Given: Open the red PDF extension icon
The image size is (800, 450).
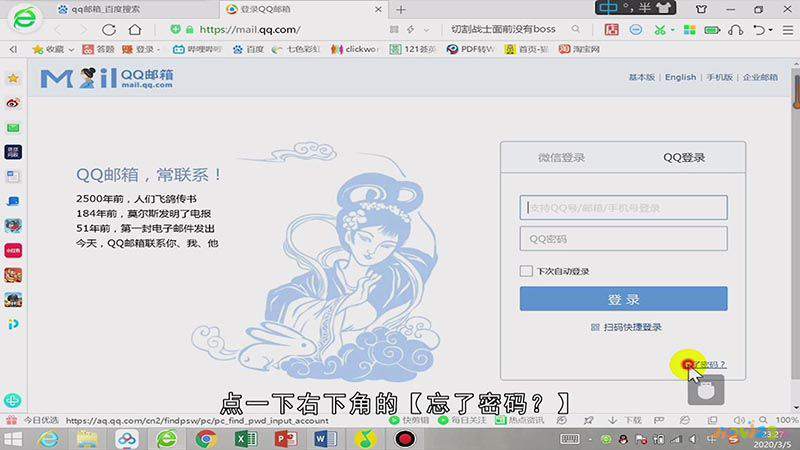Looking at the screenshot, I should (611, 30).
